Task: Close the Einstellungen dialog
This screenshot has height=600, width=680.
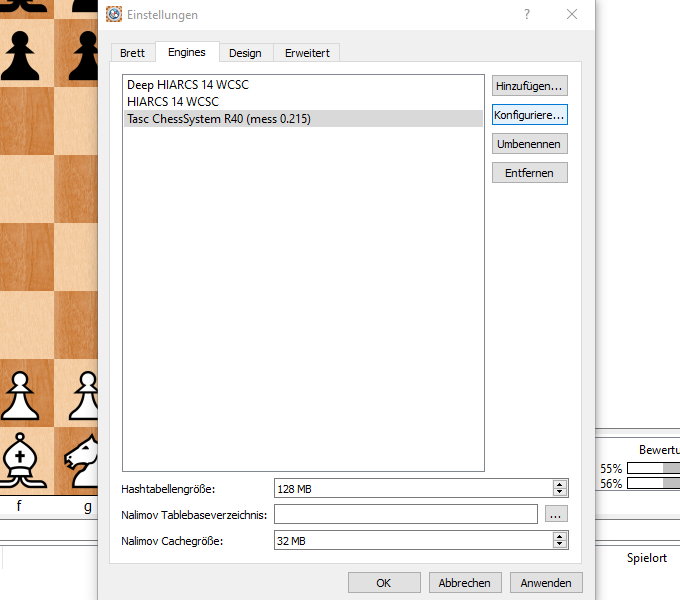Action: [x=572, y=14]
